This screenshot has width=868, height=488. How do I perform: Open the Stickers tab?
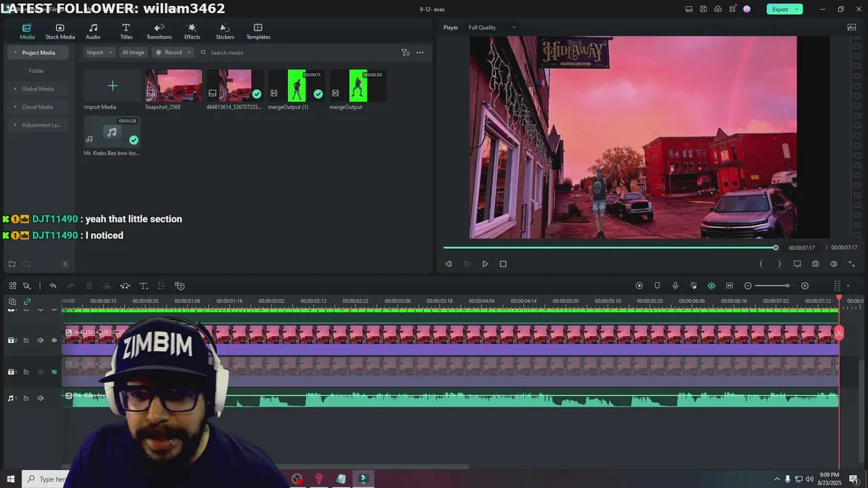225,32
